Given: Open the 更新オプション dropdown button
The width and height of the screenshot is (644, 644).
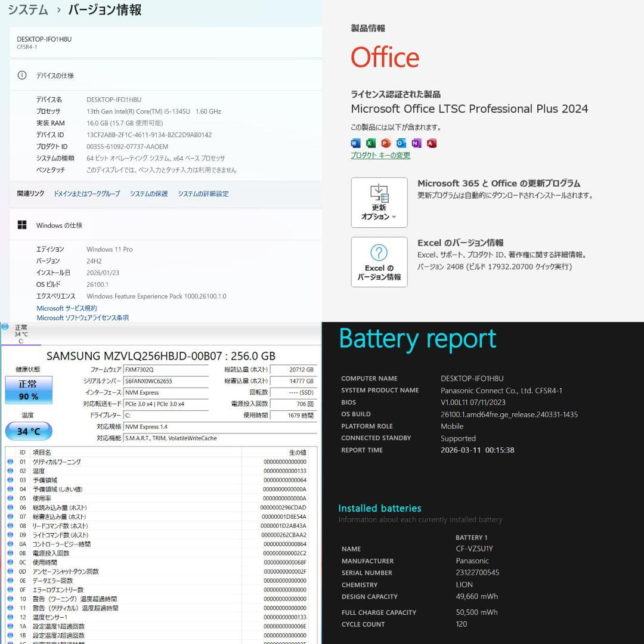Looking at the screenshot, I should tap(379, 203).
